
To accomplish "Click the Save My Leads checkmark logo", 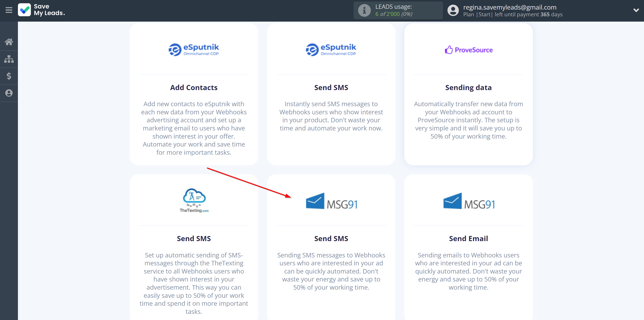I will pos(24,10).
